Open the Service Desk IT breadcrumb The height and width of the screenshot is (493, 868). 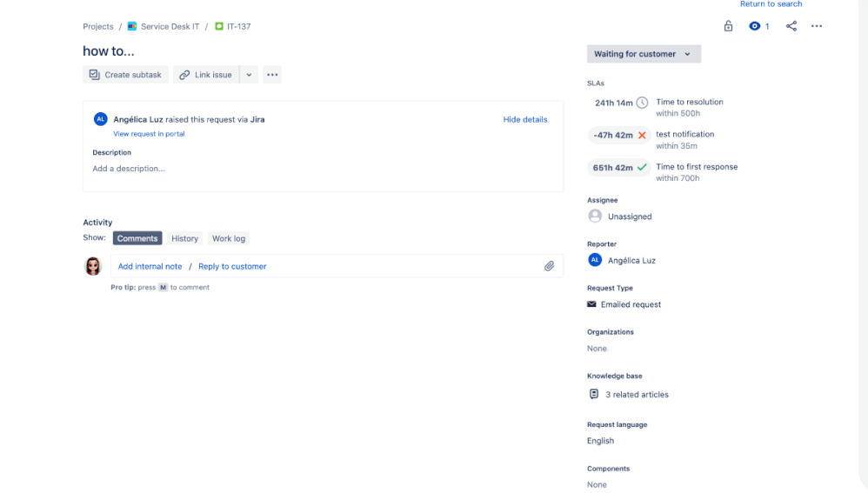(x=170, y=26)
